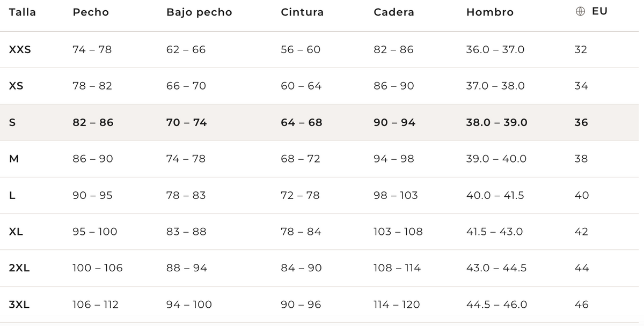Click the Pecho column header
The image size is (644, 326).
[91, 12]
